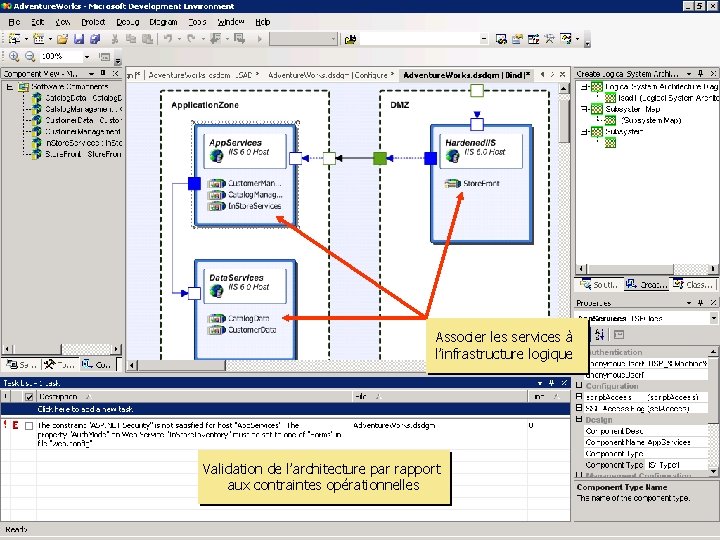Click the Open File folder icon
Image resolution: width=720 pixels, height=540 pixels.
(x=62, y=39)
